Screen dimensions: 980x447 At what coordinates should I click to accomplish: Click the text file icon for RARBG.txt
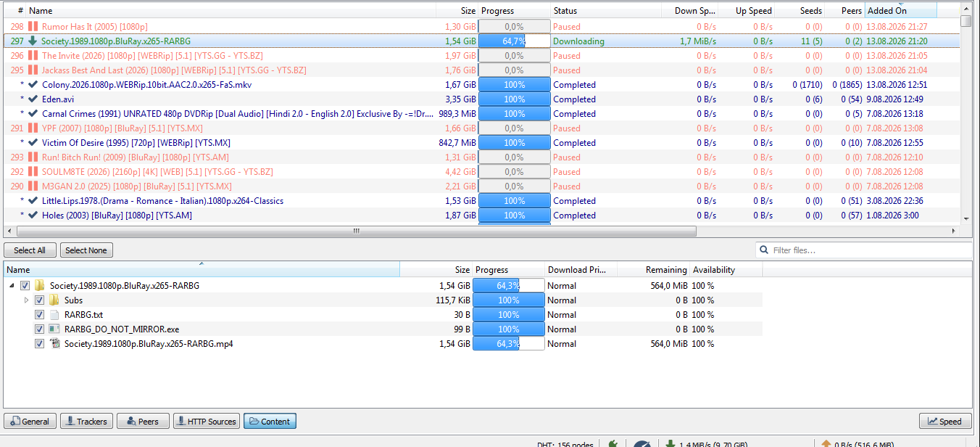(x=54, y=314)
